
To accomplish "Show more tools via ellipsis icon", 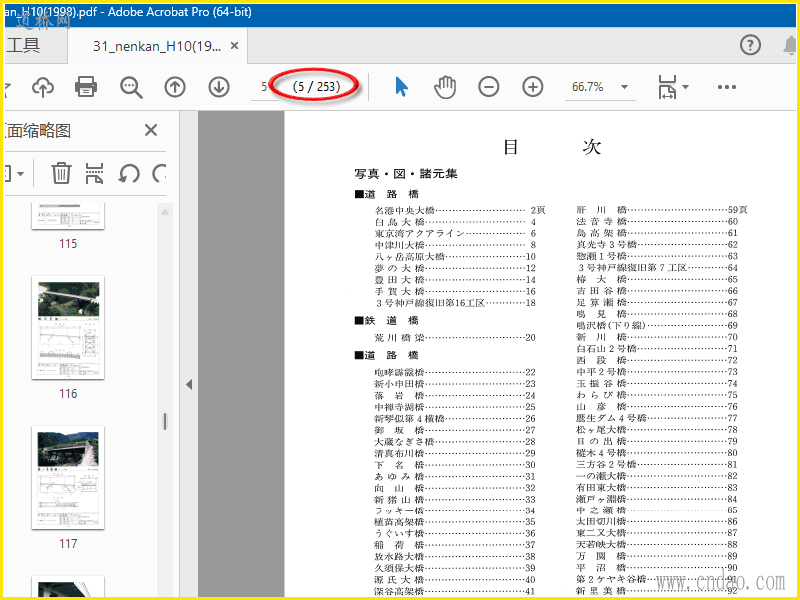I will pos(727,87).
